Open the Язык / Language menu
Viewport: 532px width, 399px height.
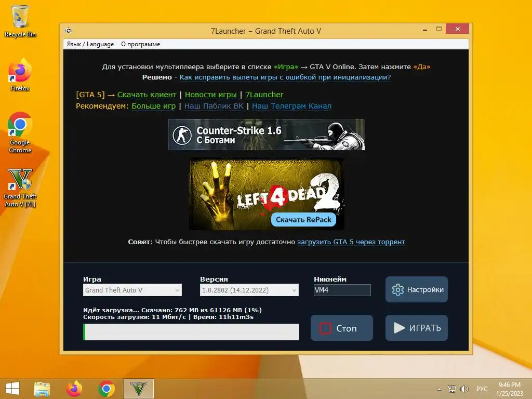90,44
